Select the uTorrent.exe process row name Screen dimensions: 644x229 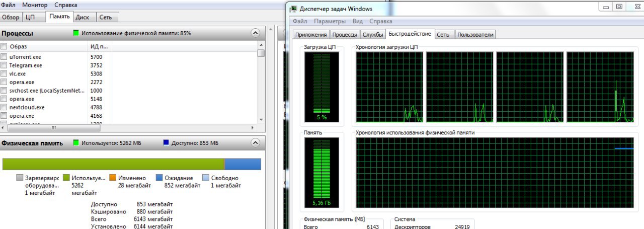tap(25, 57)
